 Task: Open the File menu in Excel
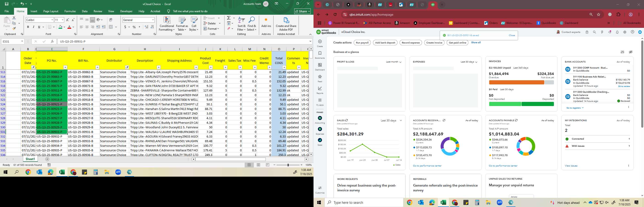tap(7, 11)
